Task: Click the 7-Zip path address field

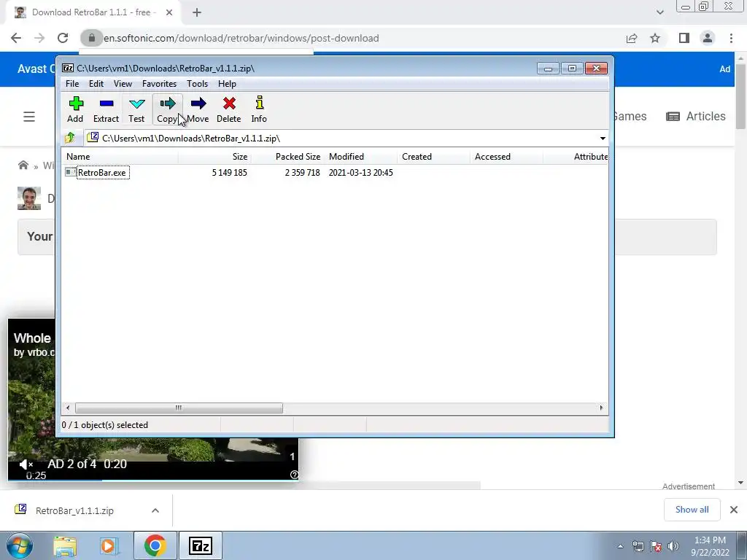Action: 343,138
